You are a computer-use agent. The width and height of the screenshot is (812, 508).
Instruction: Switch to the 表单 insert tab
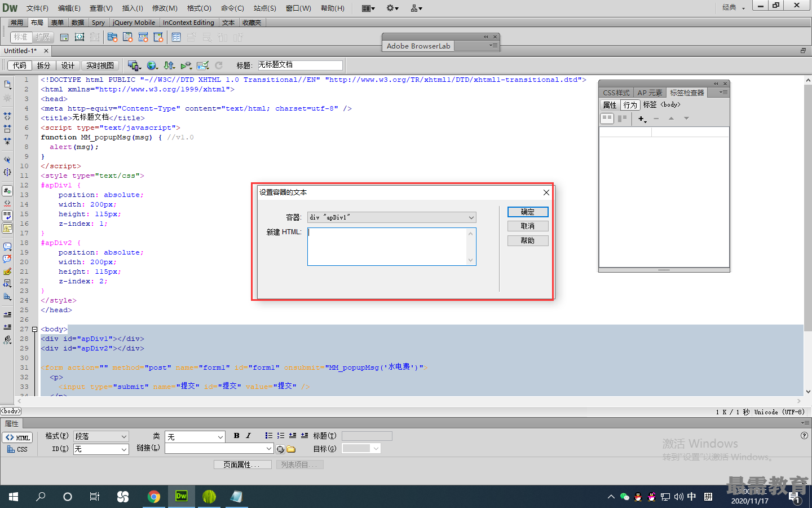tap(58, 23)
